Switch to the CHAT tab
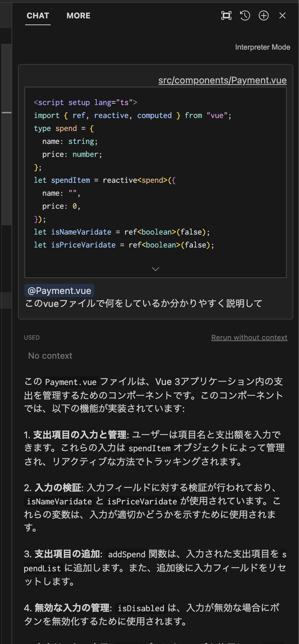The image size is (299, 644). pos(38,16)
